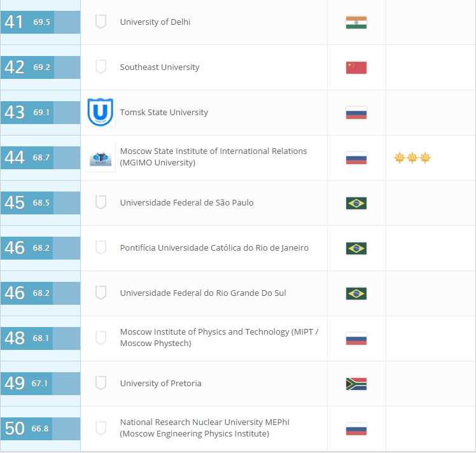
Task: Click South Africa flag for University of Pretoria
Action: pyautogui.click(x=356, y=384)
